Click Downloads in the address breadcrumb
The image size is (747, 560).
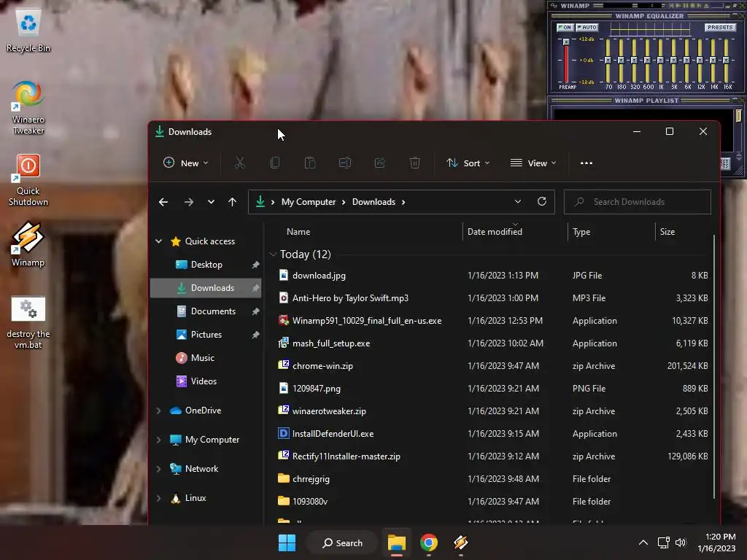coord(373,202)
